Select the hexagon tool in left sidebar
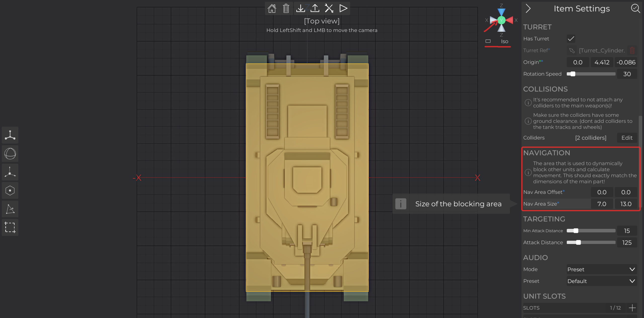644x318 pixels. (x=10, y=191)
